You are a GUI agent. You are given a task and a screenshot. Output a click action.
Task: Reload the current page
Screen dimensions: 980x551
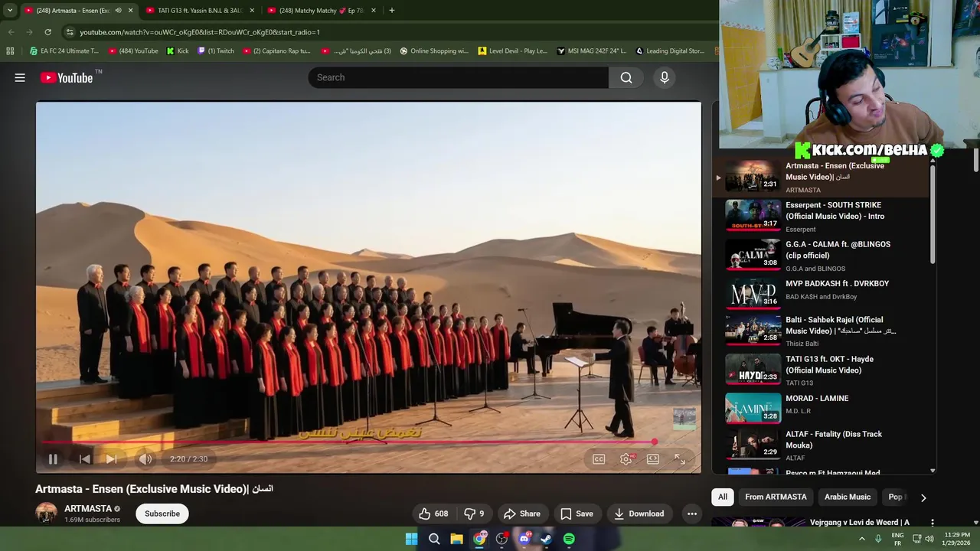(47, 32)
